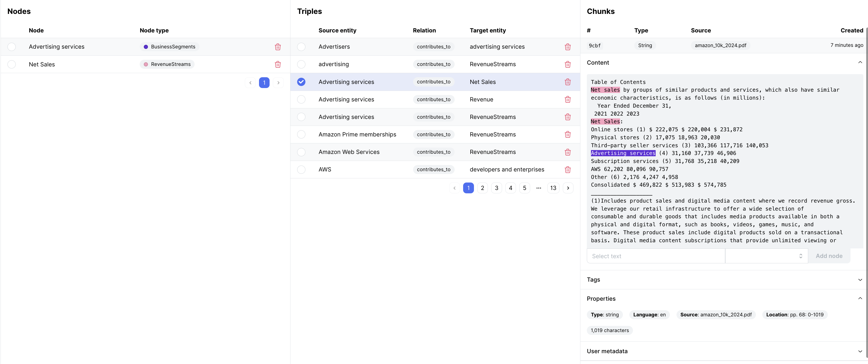Open the Triples pagination ellipsis
Viewport: 868px width, 364px height.
point(539,188)
